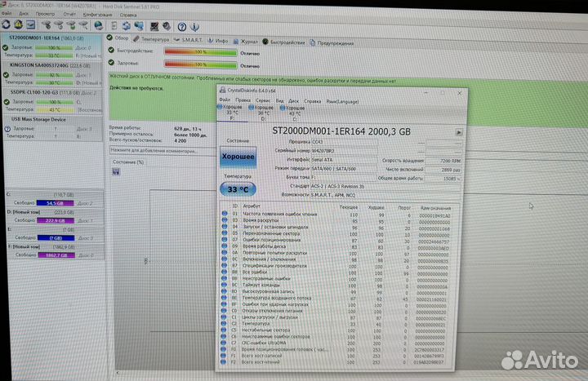Screen dimensions: 588x381
Task: Open Файл menu in Hard Disk Sentinel
Action: click(7, 14)
